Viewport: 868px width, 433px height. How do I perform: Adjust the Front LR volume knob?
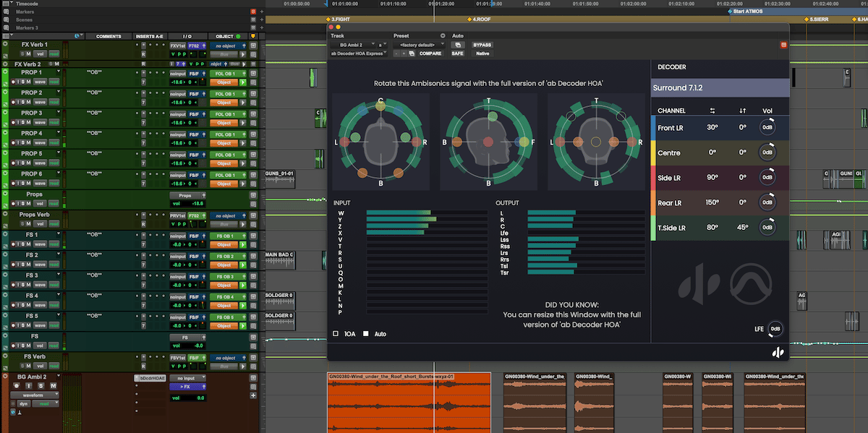pyautogui.click(x=767, y=127)
